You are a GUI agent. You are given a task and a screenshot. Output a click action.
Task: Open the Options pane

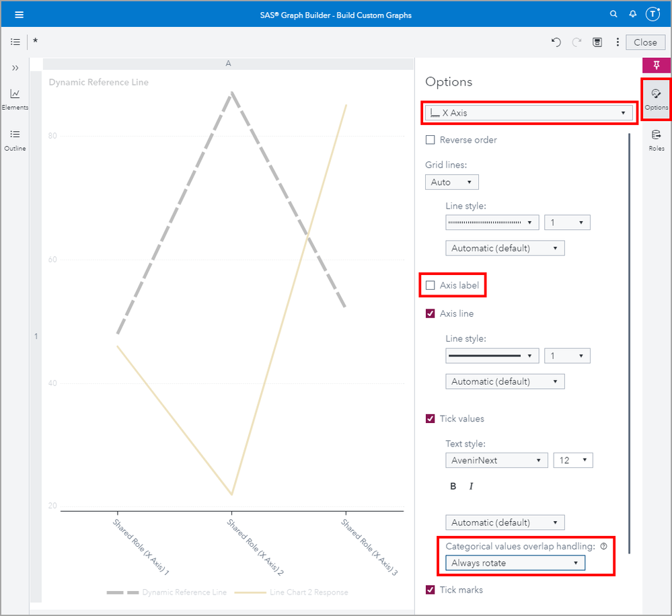point(656,100)
